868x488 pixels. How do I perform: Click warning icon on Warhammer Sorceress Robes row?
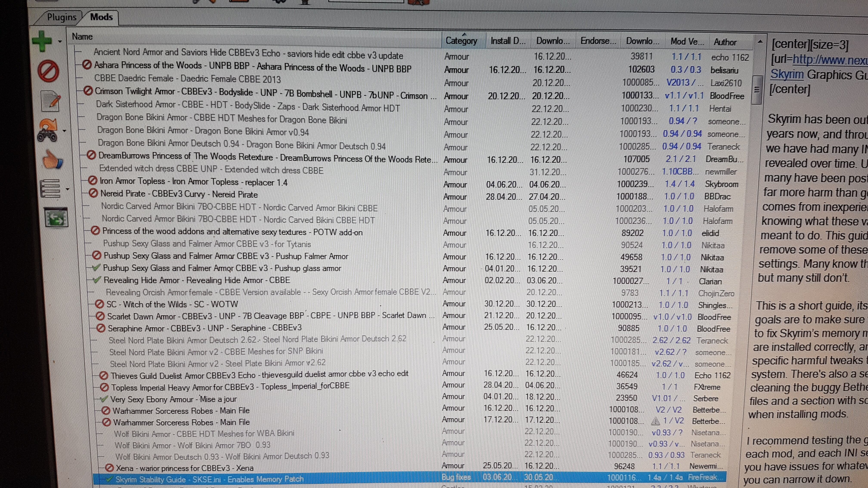(x=655, y=421)
